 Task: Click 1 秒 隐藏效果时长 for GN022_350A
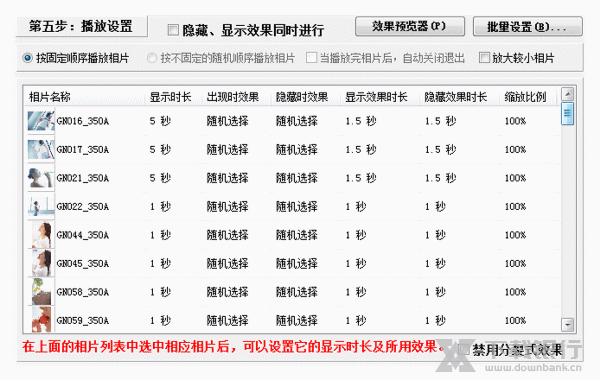tap(435, 207)
